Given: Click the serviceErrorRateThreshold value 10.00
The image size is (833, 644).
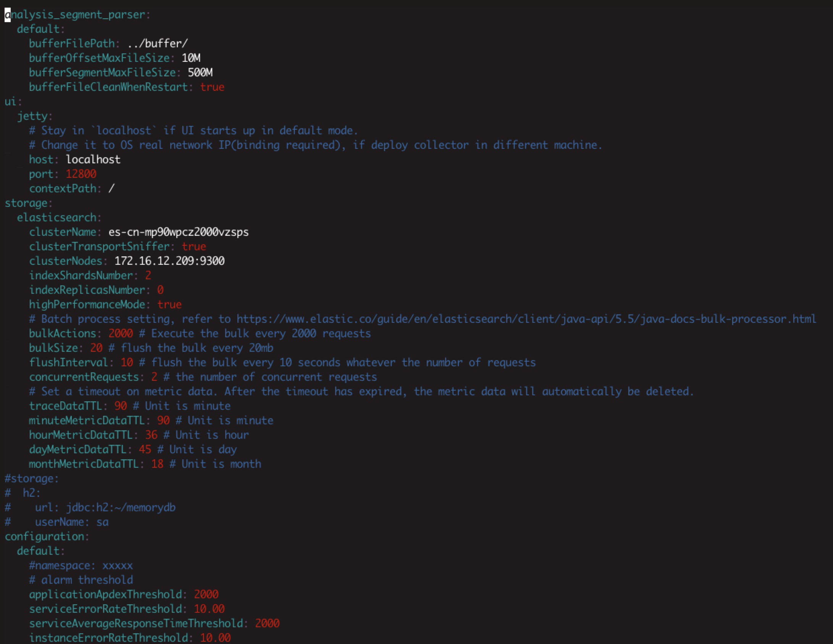Looking at the screenshot, I should pos(209,609).
